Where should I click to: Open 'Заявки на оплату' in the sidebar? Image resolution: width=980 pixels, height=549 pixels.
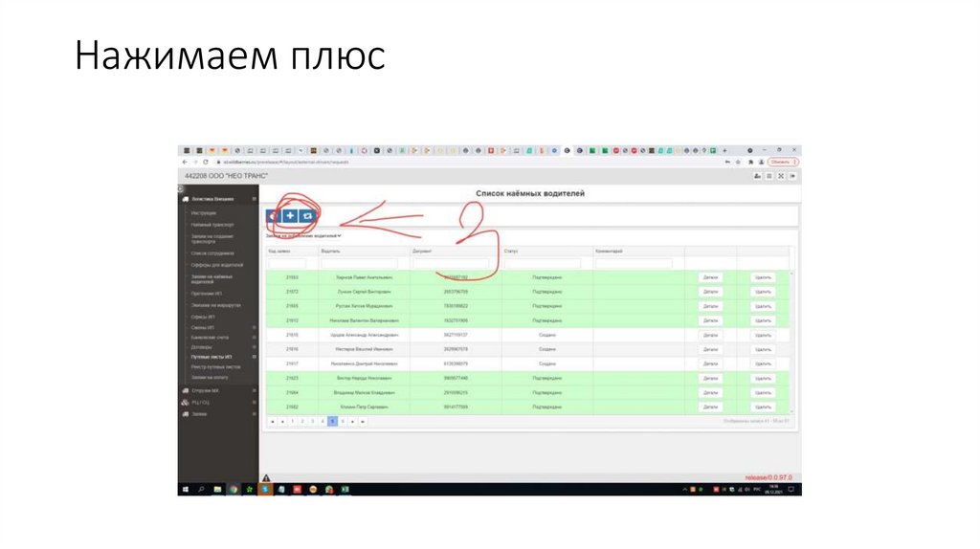210,377
